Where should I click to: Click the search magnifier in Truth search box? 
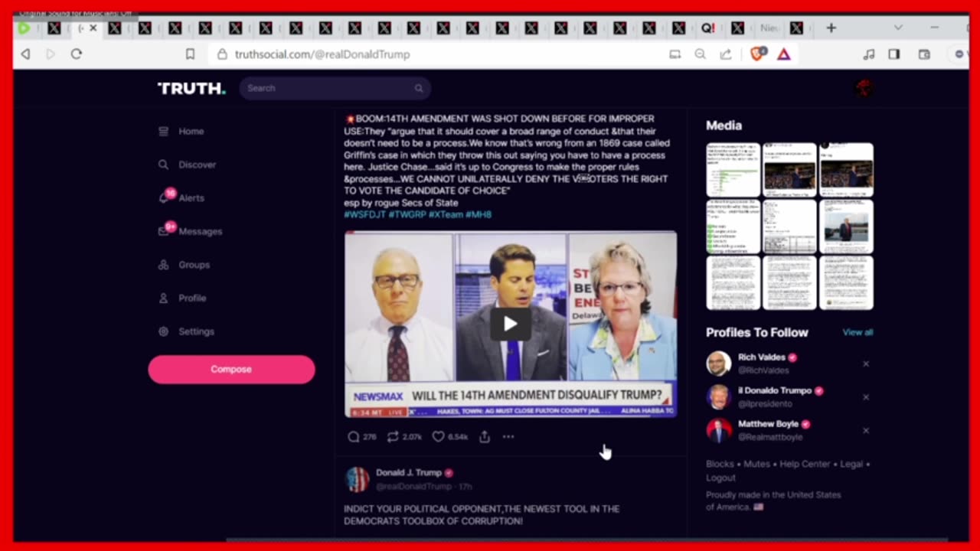tap(419, 88)
